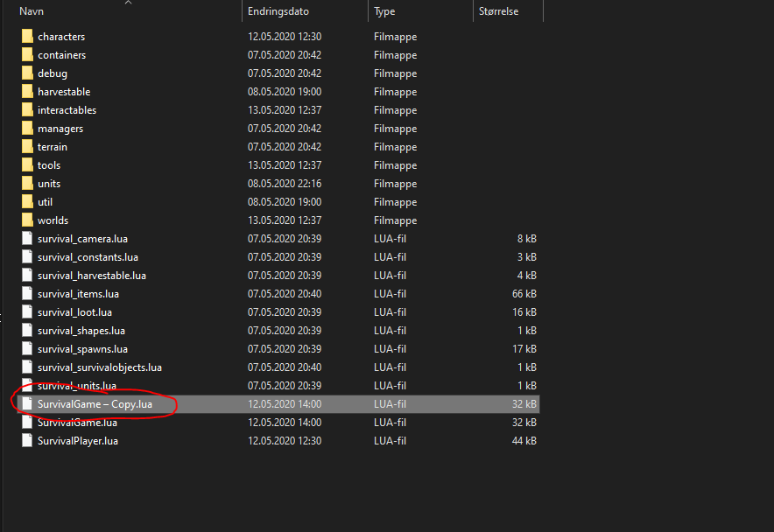Click the 8 kB size of survival_camera.lua

tap(527, 239)
